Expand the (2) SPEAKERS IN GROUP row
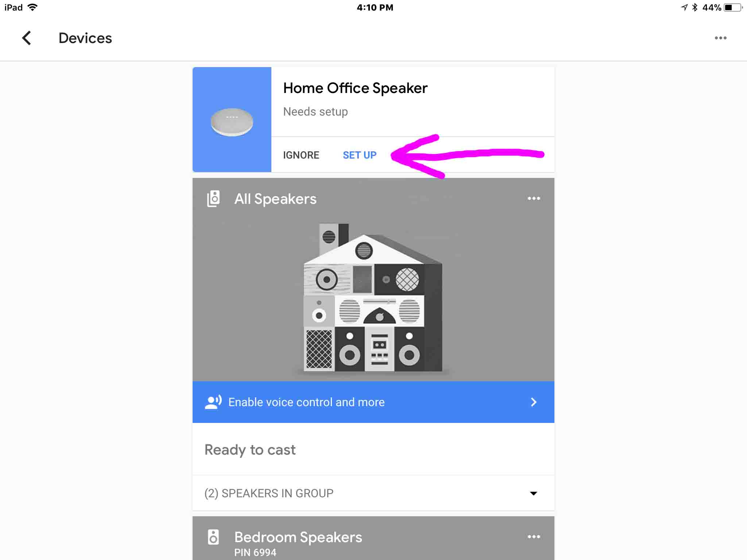 pos(269,493)
